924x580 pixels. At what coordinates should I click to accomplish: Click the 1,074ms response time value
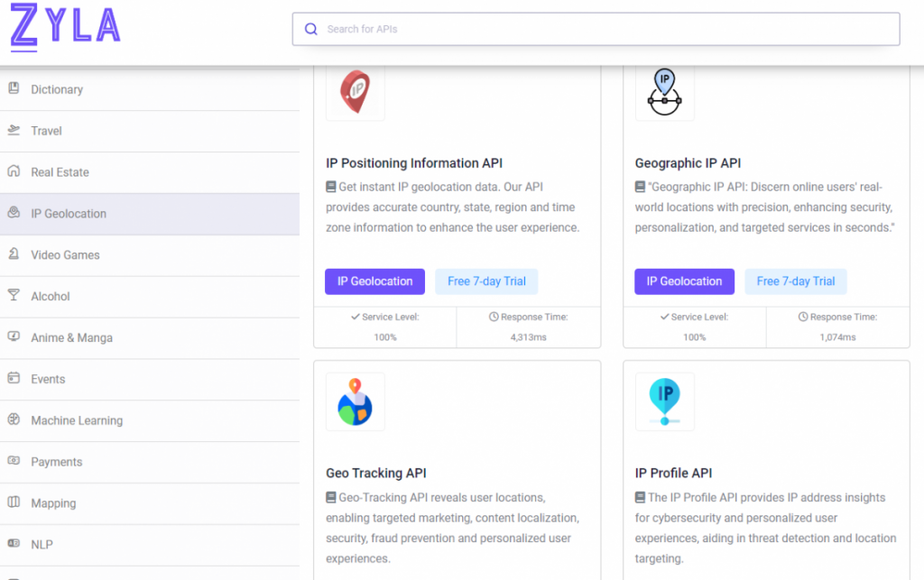pos(837,337)
